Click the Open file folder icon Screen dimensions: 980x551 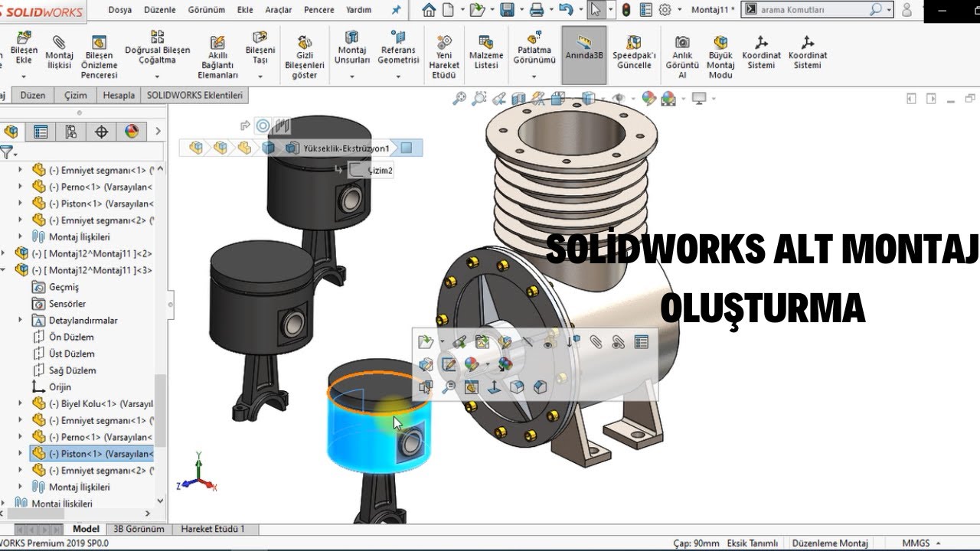pyautogui.click(x=477, y=10)
